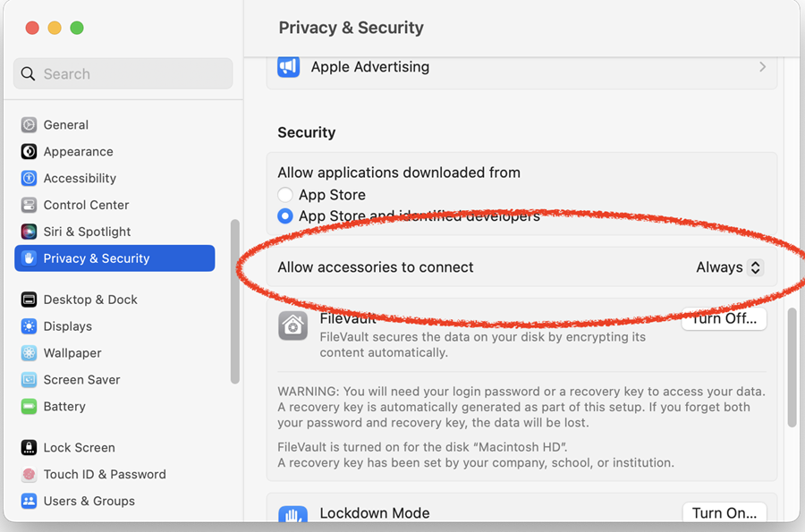Open the Allow accessories to connect dropdown
805x532 pixels.
[x=730, y=267]
